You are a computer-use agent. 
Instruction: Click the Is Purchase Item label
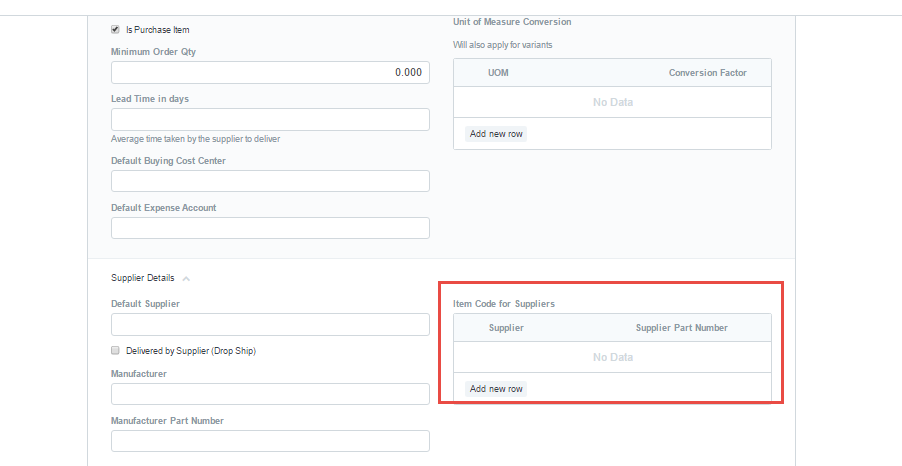158,30
